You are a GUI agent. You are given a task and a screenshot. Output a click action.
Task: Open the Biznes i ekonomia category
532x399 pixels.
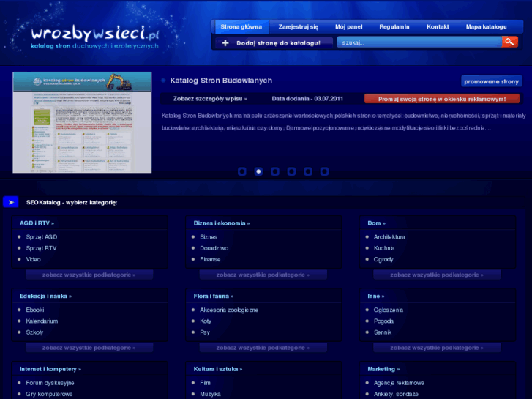(x=222, y=223)
